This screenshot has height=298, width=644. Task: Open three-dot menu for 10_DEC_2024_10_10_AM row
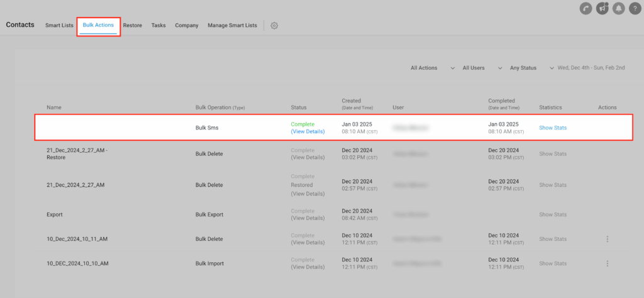(607, 263)
